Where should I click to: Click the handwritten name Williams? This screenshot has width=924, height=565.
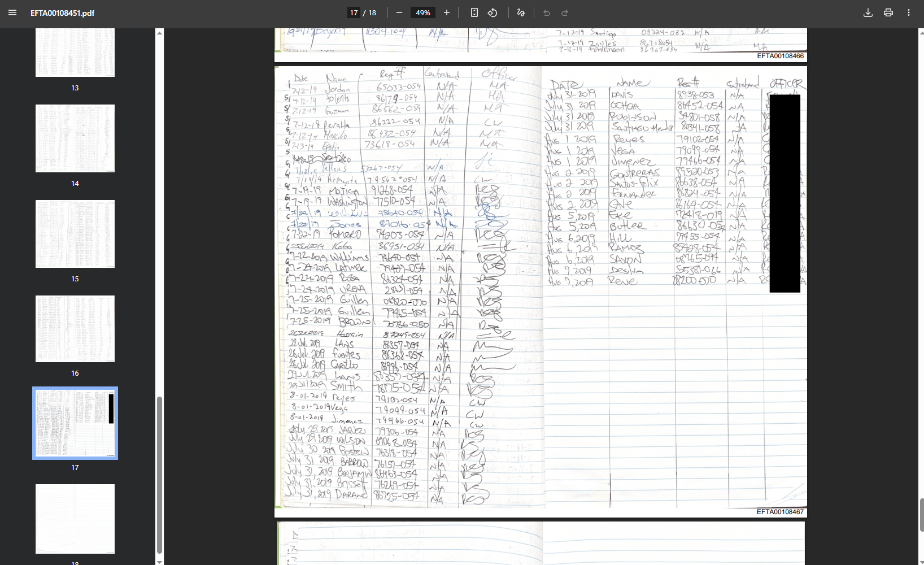tap(349, 257)
